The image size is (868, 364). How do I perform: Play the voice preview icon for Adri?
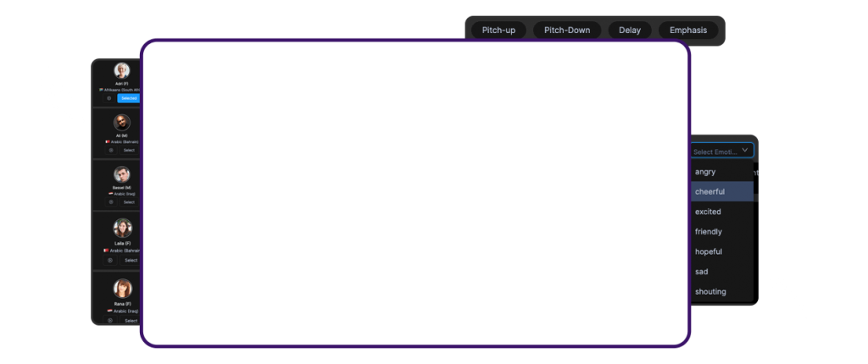(x=110, y=98)
